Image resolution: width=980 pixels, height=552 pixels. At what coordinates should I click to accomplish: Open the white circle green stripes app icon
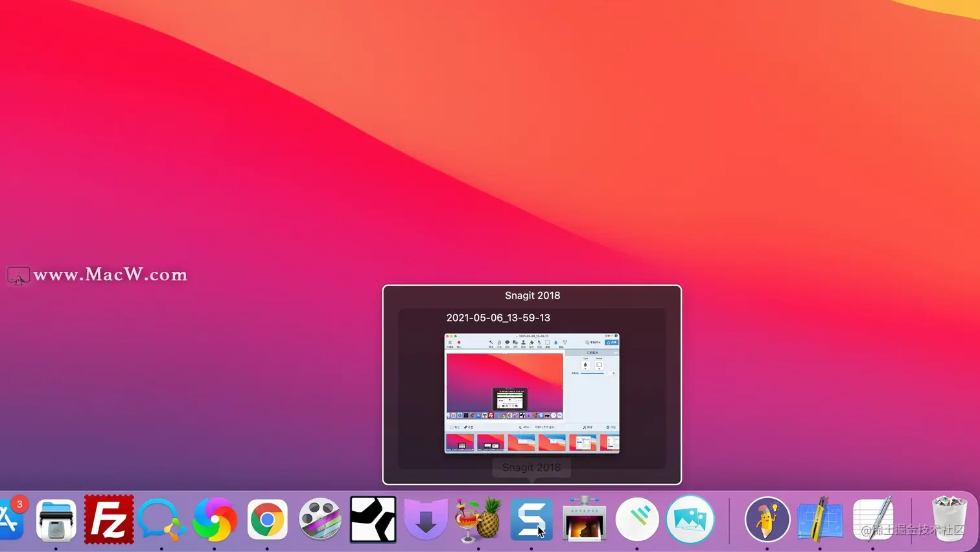click(x=637, y=519)
